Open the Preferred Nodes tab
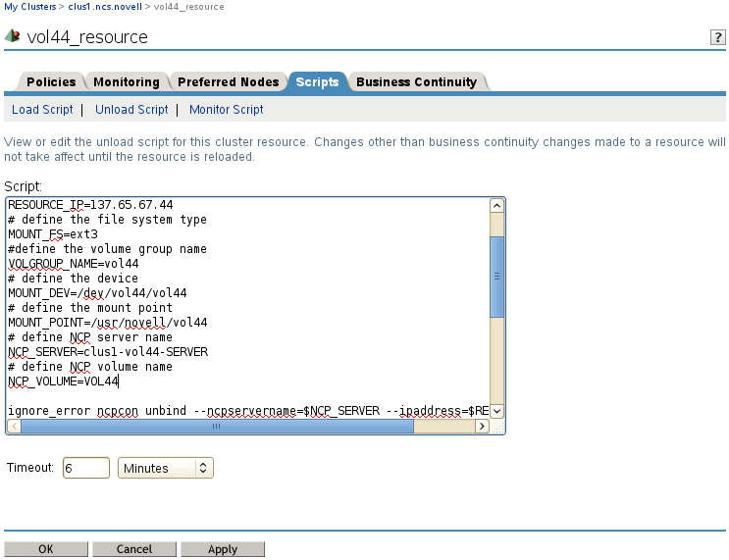 pyautogui.click(x=230, y=82)
